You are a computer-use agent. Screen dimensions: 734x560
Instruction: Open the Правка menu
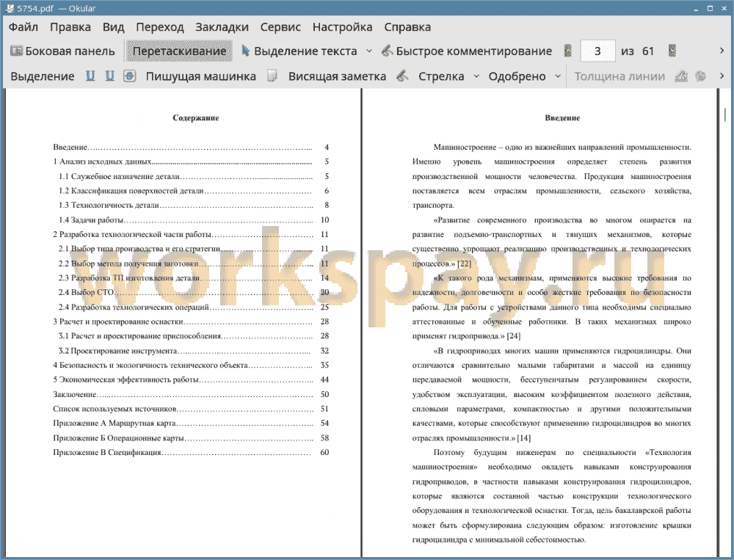70,27
